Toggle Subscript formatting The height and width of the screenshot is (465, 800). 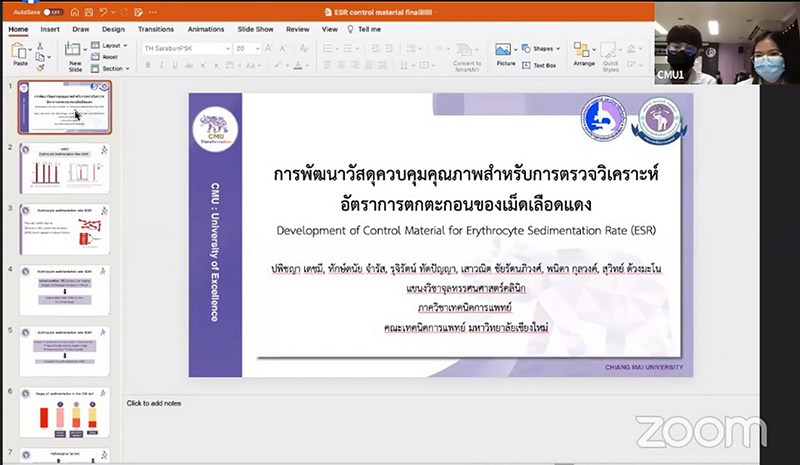216,65
